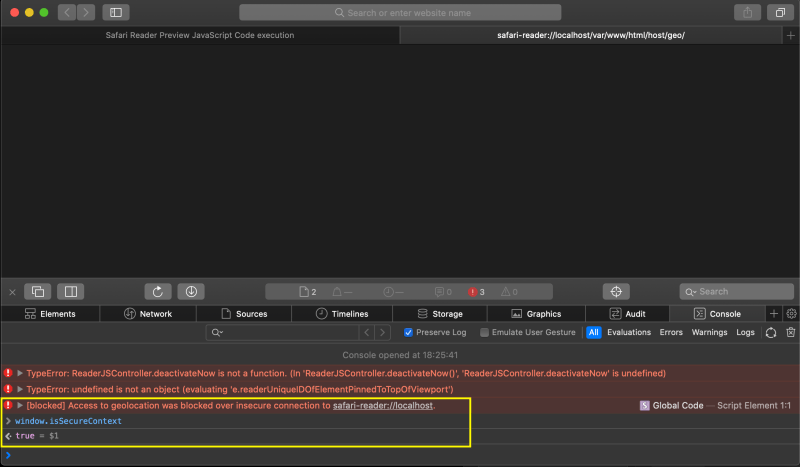Show the tab overview button

[780, 12]
